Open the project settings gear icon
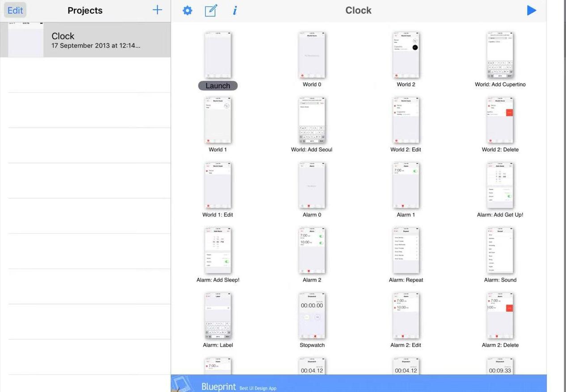 [x=187, y=11]
